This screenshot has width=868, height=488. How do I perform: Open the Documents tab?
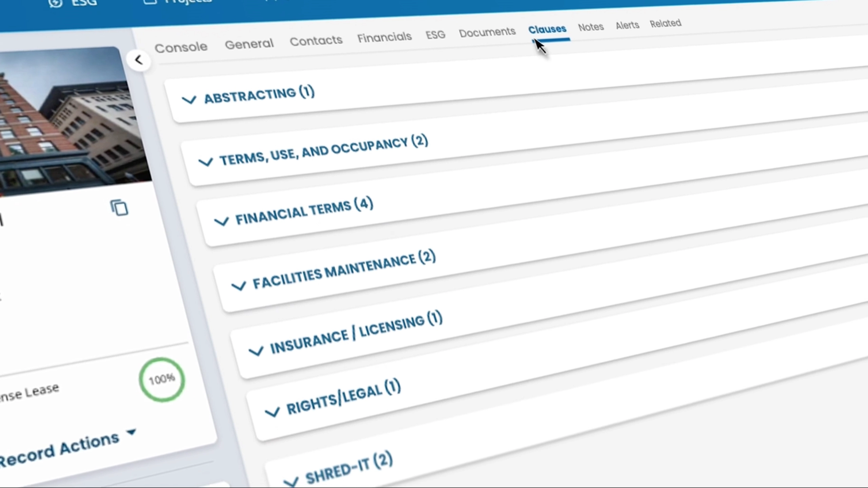tap(487, 32)
